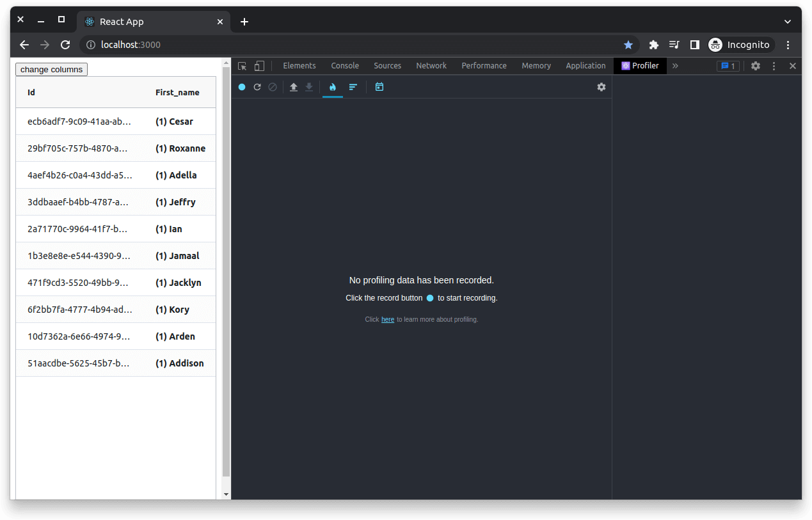Open the tab search dropdown arrow
Screen dimensions: 812x520
click(787, 21)
